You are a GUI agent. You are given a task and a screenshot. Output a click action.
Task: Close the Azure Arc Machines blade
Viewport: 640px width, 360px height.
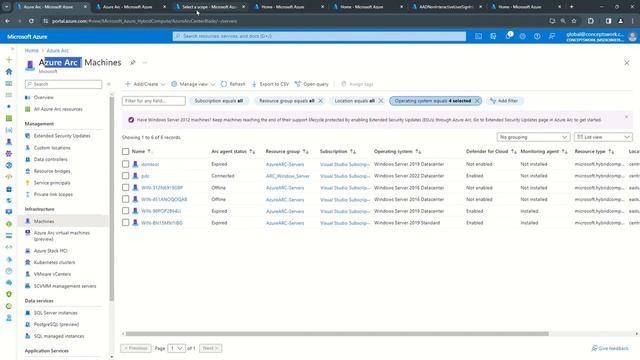[627, 63]
